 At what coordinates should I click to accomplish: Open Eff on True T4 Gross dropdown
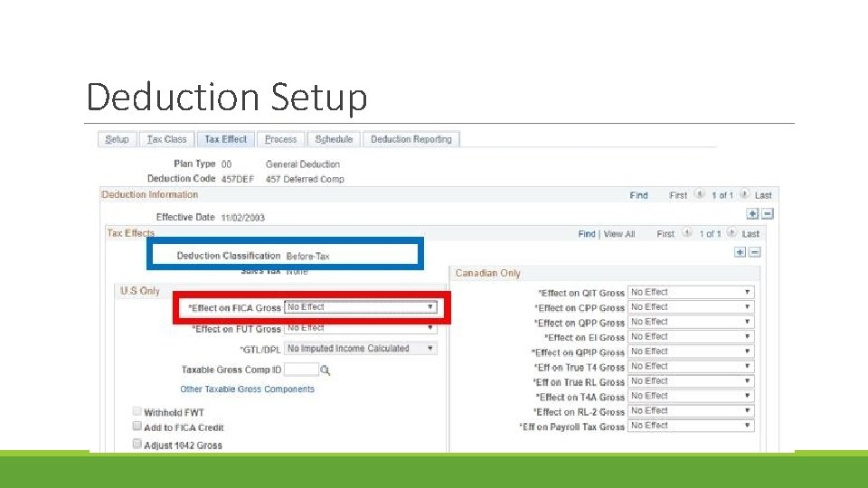tap(691, 366)
